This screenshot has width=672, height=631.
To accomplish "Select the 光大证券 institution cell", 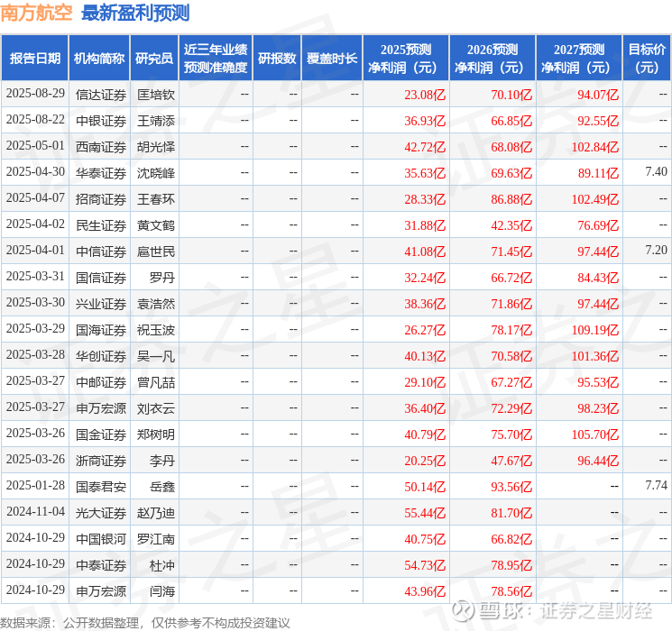I will (x=101, y=512).
